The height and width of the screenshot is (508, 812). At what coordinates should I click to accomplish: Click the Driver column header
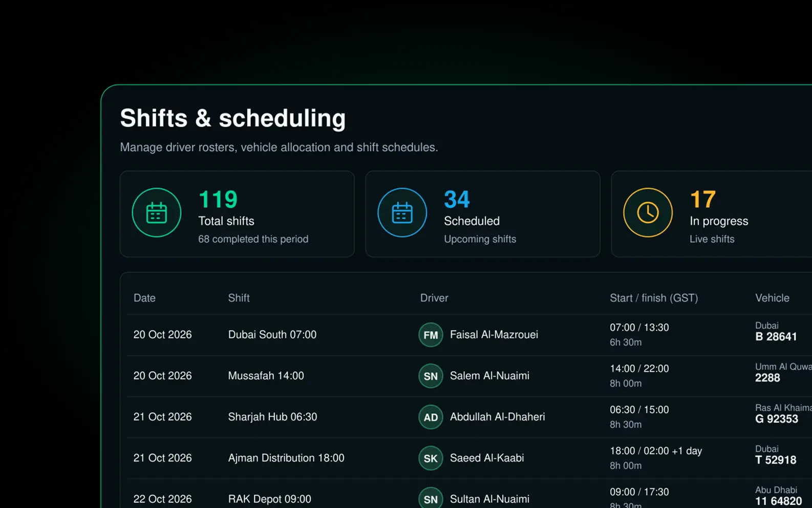click(x=434, y=298)
